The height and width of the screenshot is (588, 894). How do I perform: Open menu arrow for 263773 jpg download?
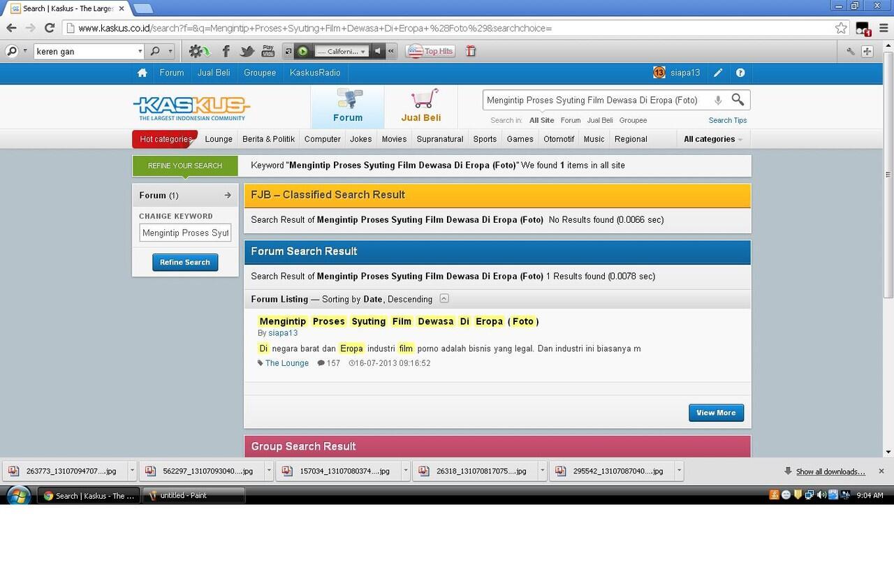[x=132, y=471]
